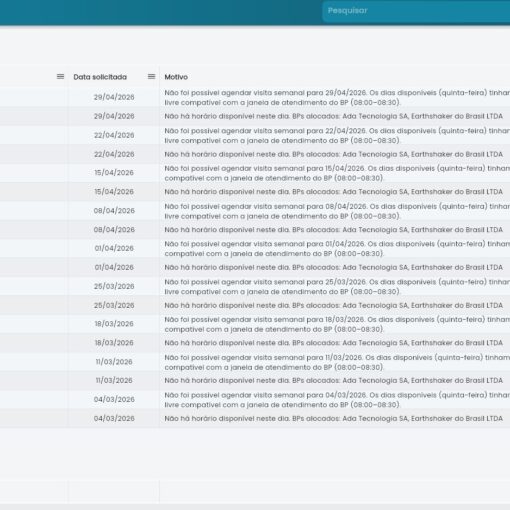510x510 pixels.
Task: Select 'Não há horário disponível' motivo for 08/04/2026
Action: pos(333,230)
